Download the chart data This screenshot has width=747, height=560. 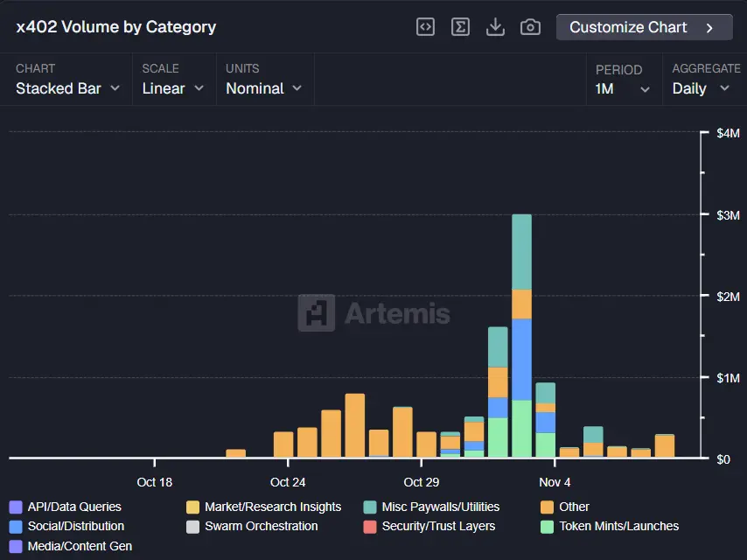point(495,27)
